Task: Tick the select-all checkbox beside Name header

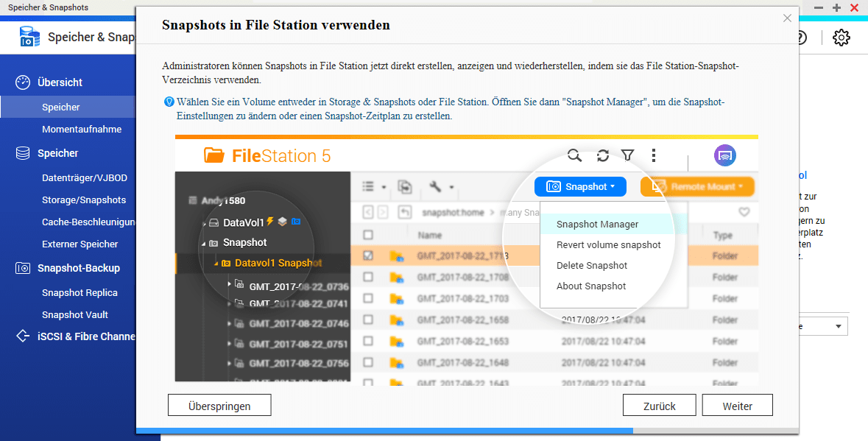Action: pyautogui.click(x=368, y=235)
